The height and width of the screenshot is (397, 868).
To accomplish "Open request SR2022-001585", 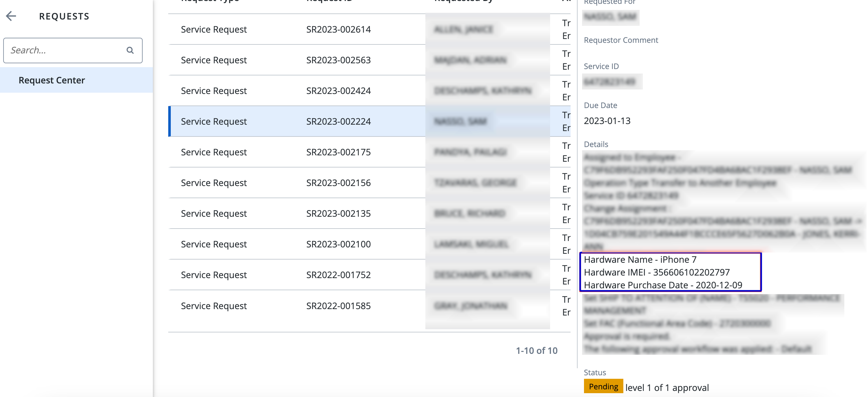I will coord(338,306).
